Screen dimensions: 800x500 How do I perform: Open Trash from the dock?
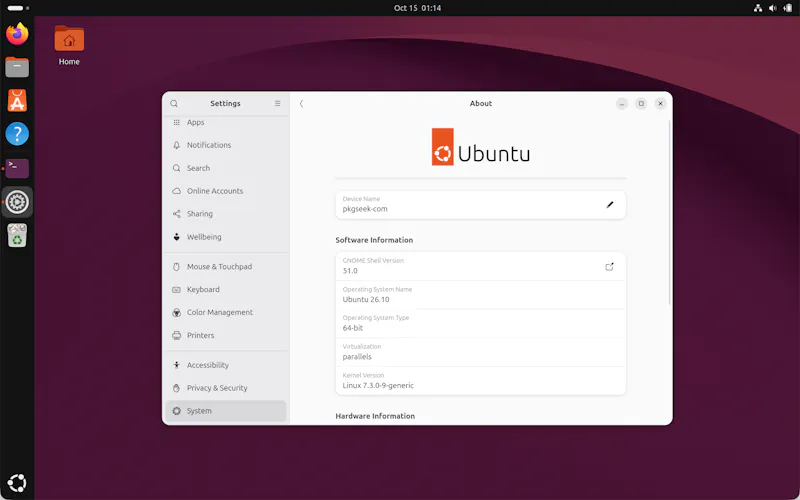click(x=17, y=236)
